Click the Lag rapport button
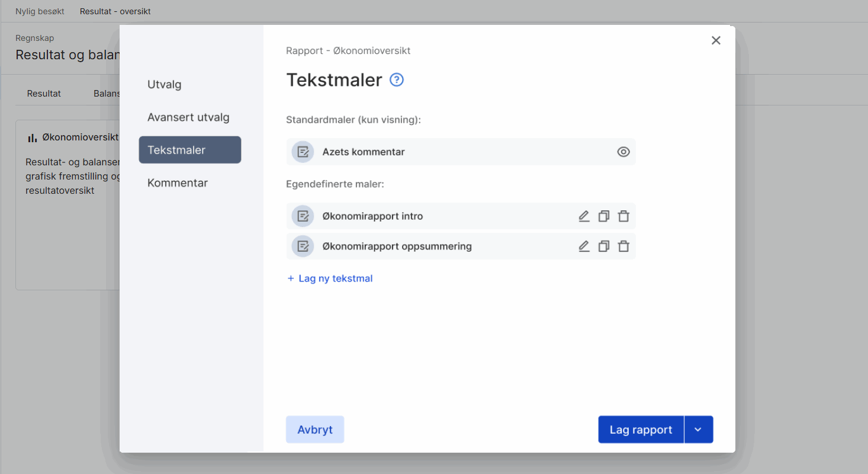Screen dimensions: 868x474 [641, 430]
